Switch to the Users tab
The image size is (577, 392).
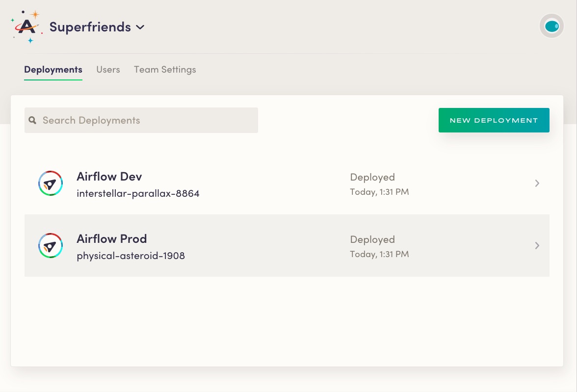coord(108,70)
